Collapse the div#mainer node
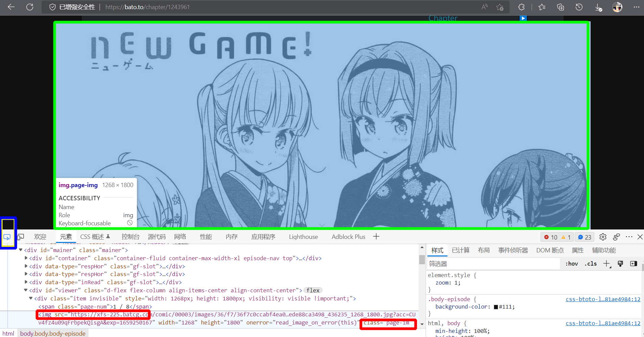Viewport: 644px width, 337px height. coord(21,250)
